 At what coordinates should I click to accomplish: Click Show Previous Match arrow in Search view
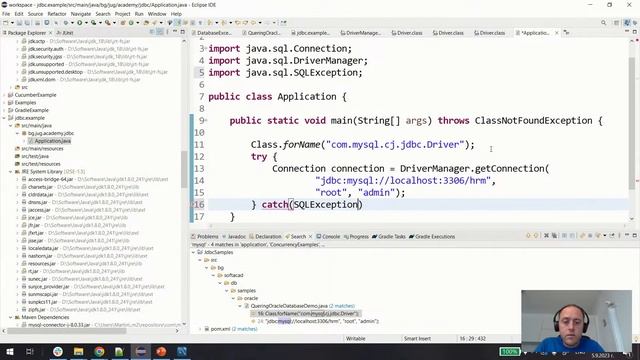pos(536,236)
